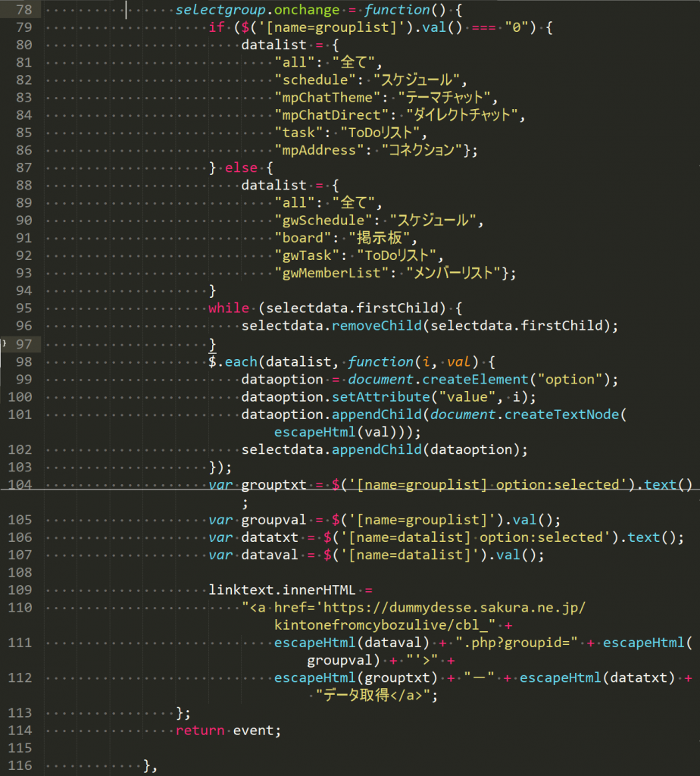
Task: Click '.php?groupid=' string on line 111
Action: (x=516, y=643)
